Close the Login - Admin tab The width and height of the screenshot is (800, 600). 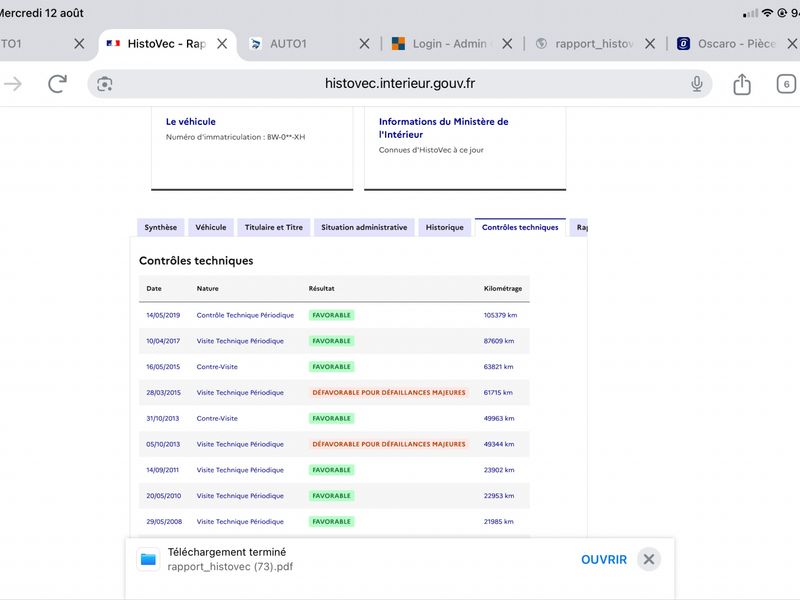pos(507,44)
